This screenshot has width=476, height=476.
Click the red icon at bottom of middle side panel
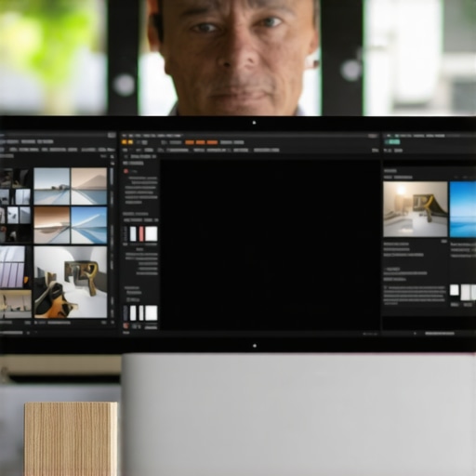[x=126, y=325]
